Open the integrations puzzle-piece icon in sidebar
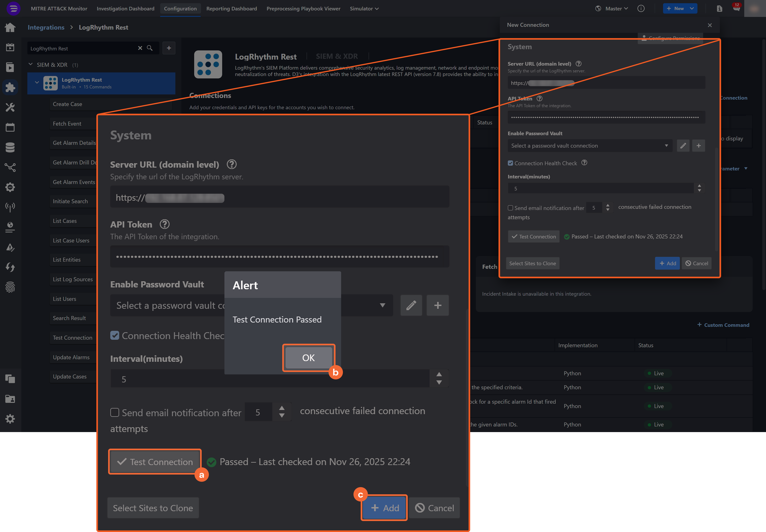The height and width of the screenshot is (532, 766). [10, 87]
